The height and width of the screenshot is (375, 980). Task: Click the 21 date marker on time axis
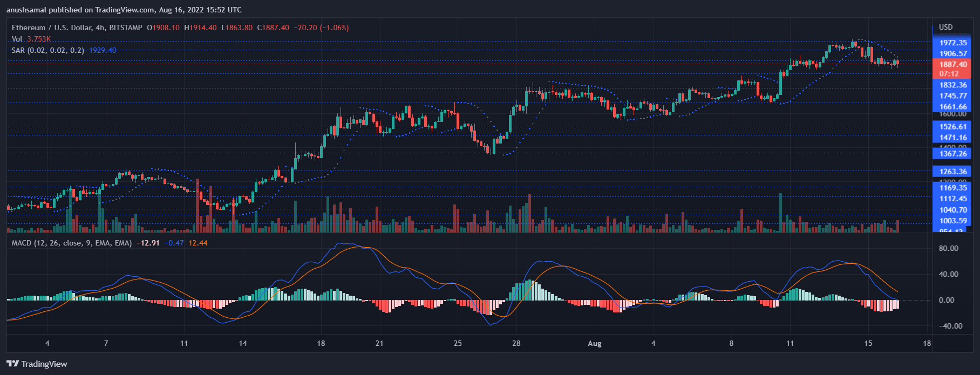(379, 343)
